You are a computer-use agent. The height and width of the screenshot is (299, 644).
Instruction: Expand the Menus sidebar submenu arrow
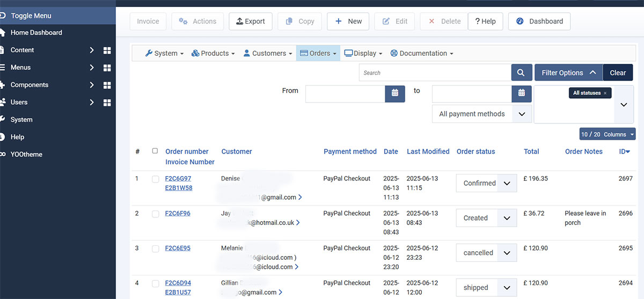92,68
